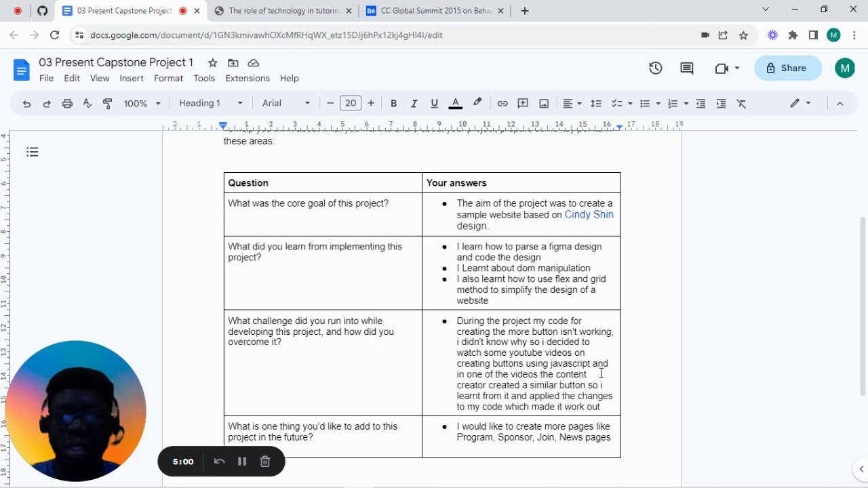Screen dimensions: 868x488
Task: Open the Extensions menu
Action: point(248,79)
